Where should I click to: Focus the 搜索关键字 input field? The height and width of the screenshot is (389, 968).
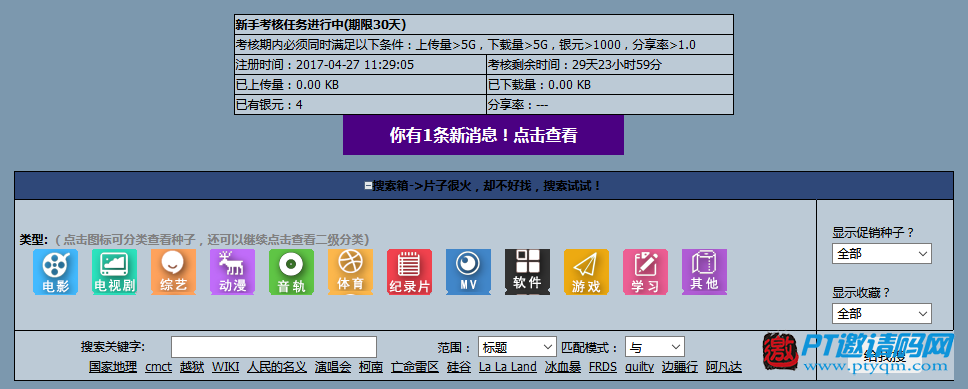pyautogui.click(x=273, y=347)
